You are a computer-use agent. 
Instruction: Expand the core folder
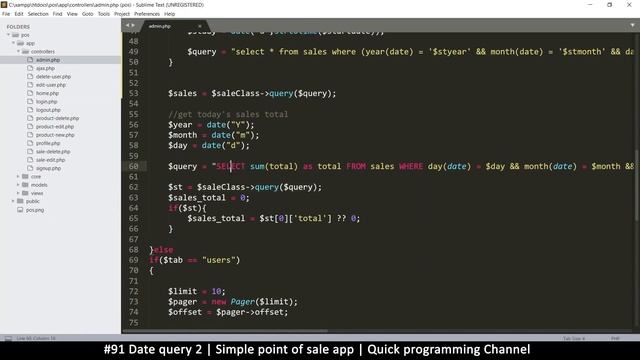click(x=18, y=176)
